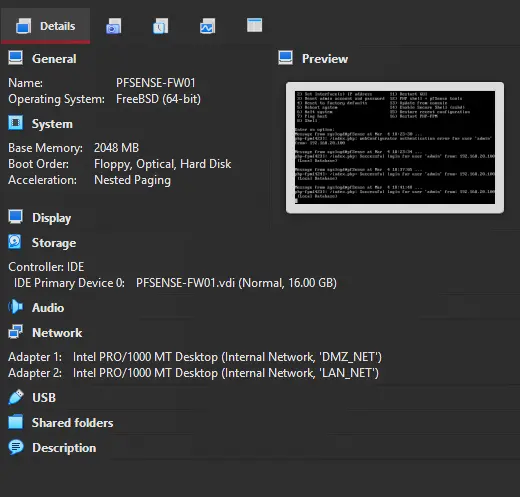Open the Logs tab icon
520x497 pixels.
(160, 26)
